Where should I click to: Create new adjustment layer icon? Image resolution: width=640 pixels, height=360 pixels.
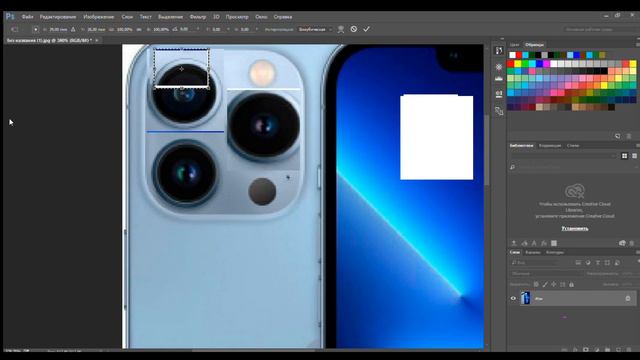pyautogui.click(x=597, y=349)
